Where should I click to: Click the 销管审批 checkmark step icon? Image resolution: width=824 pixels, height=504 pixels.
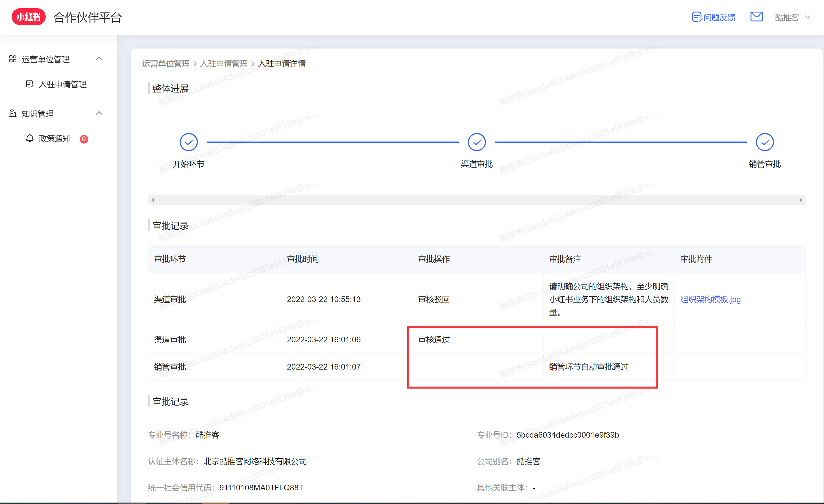pos(764,142)
